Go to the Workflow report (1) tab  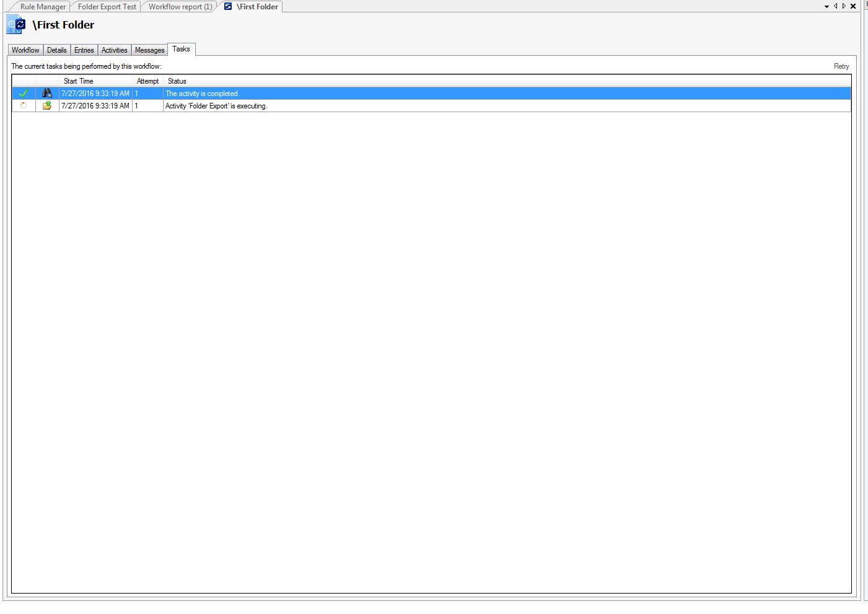[180, 7]
